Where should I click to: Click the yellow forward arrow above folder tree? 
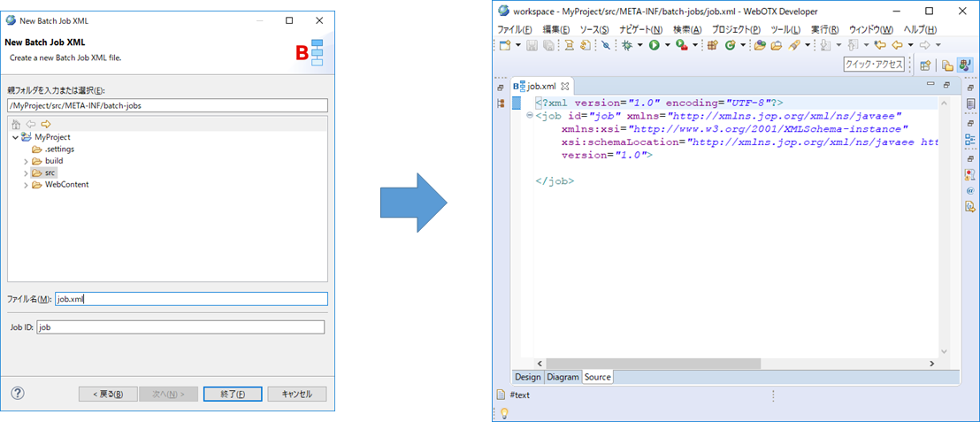pyautogui.click(x=45, y=124)
